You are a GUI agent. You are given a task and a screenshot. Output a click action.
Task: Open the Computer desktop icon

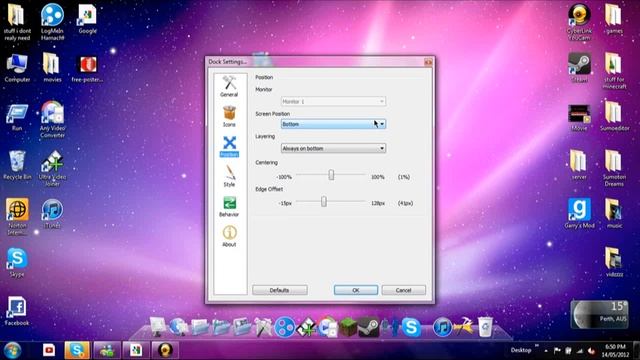[17, 68]
